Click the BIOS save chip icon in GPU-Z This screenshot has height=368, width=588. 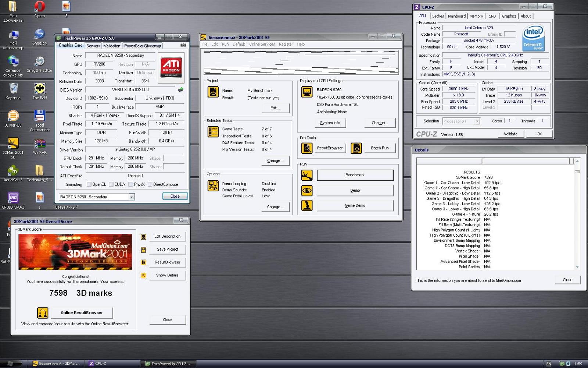coord(180,90)
